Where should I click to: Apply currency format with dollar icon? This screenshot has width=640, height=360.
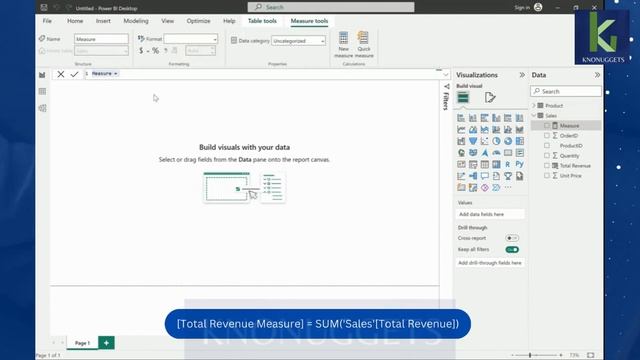[x=141, y=51]
